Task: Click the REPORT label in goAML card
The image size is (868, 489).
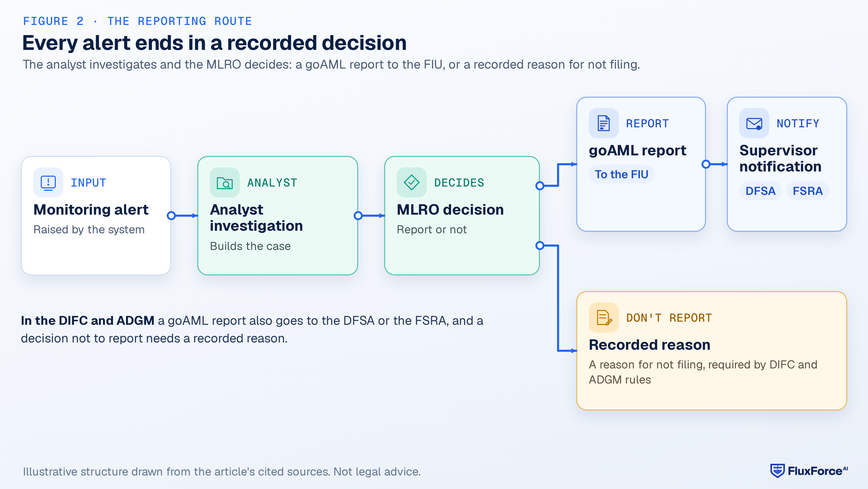Action: tap(647, 123)
